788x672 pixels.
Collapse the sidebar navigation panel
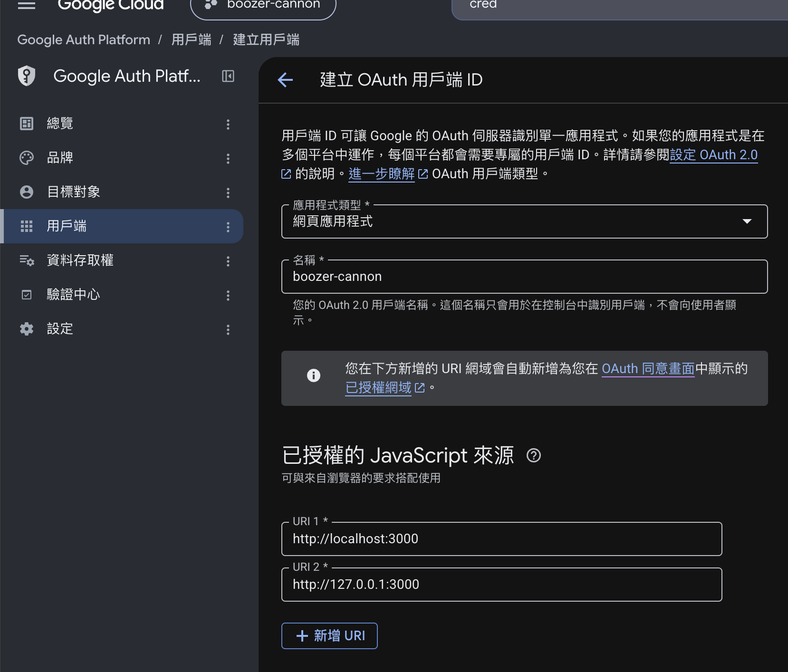coord(228,76)
